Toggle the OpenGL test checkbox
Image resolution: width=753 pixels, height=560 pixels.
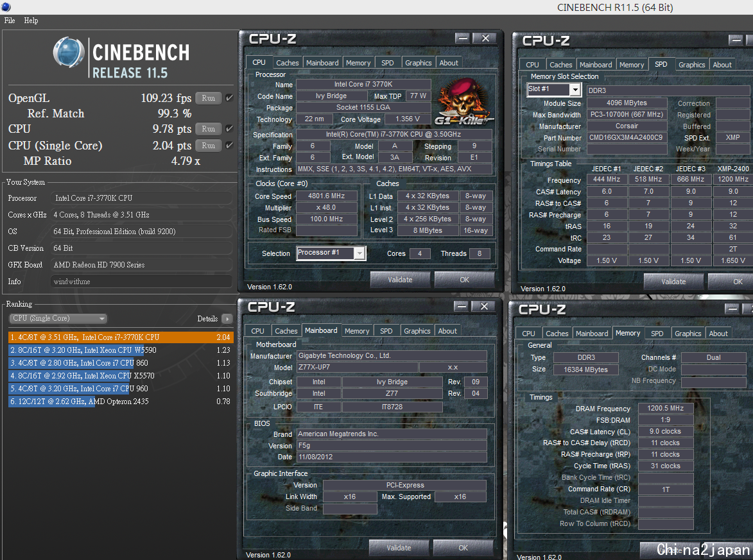click(230, 98)
